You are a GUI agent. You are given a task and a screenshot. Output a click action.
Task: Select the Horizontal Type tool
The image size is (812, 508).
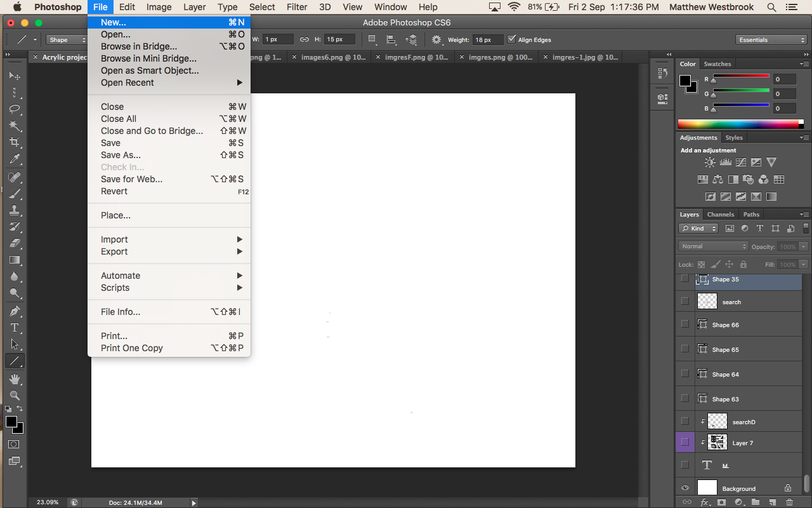click(x=15, y=328)
